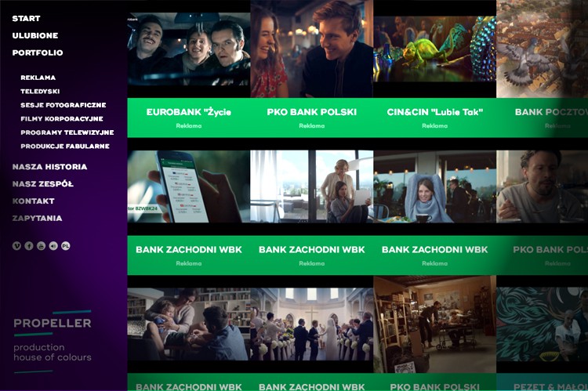This screenshot has width=588, height=391.
Task: Select the PROGRAMY TELEWIZYJNE category
Action: pos(67,132)
